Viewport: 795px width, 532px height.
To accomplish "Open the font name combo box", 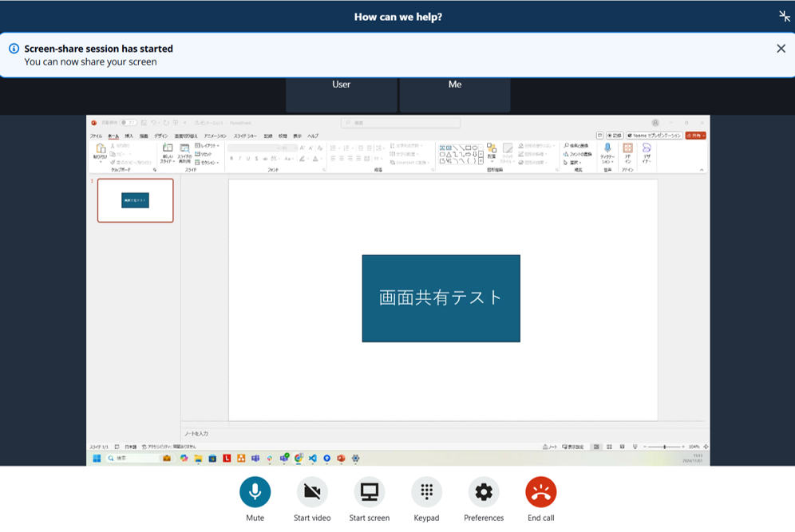I will 254,148.
